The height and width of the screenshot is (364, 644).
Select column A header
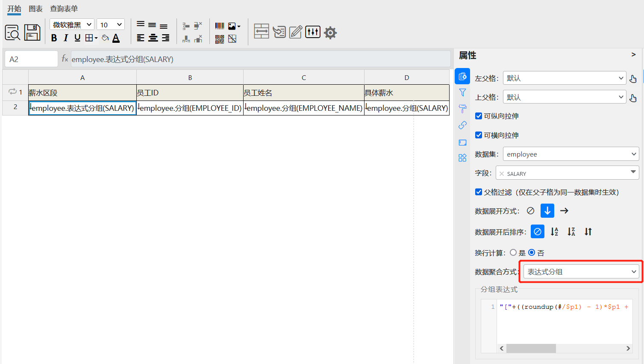pyautogui.click(x=82, y=77)
